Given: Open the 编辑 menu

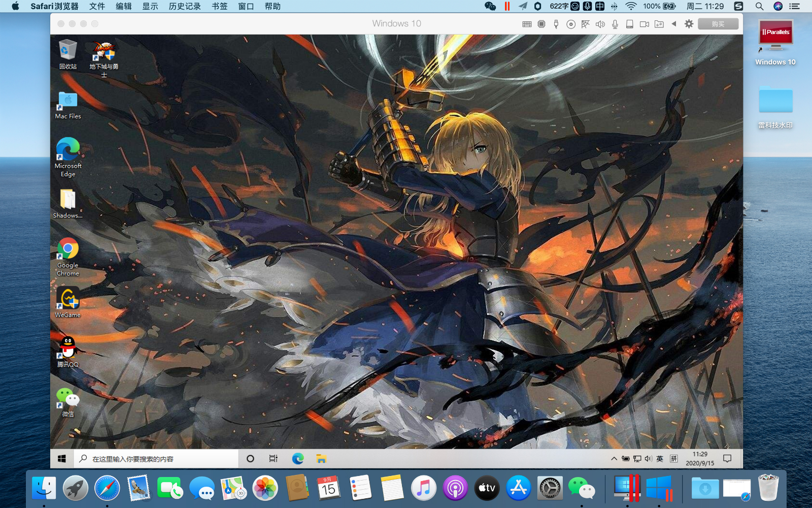Looking at the screenshot, I should coord(123,6).
